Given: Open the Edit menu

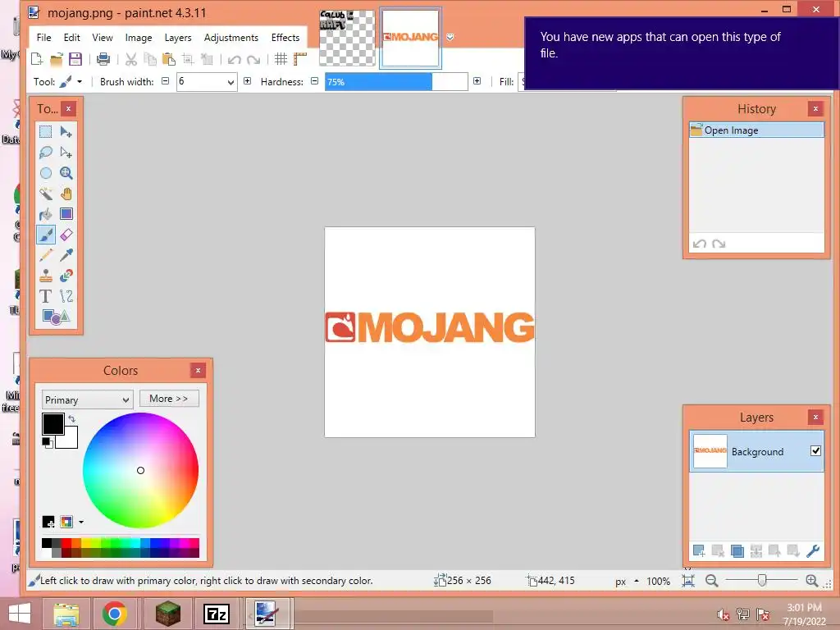Looking at the screenshot, I should click(x=72, y=38).
